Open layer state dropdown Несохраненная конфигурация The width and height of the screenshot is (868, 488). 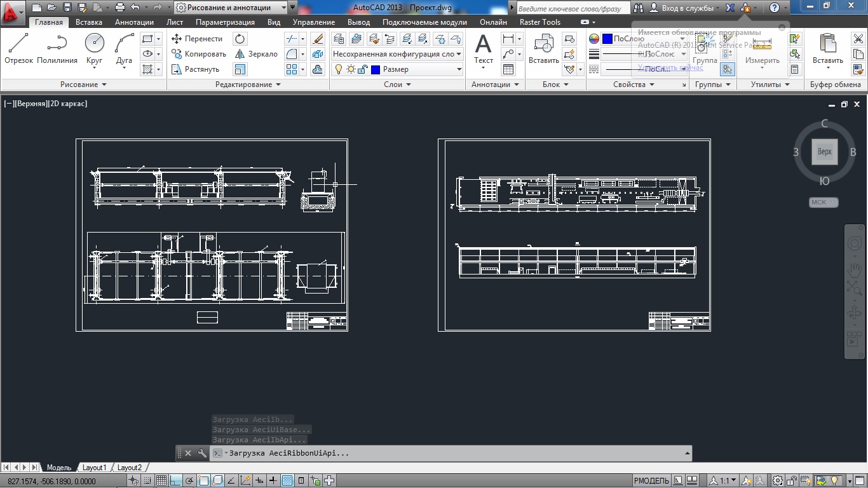tap(397, 54)
